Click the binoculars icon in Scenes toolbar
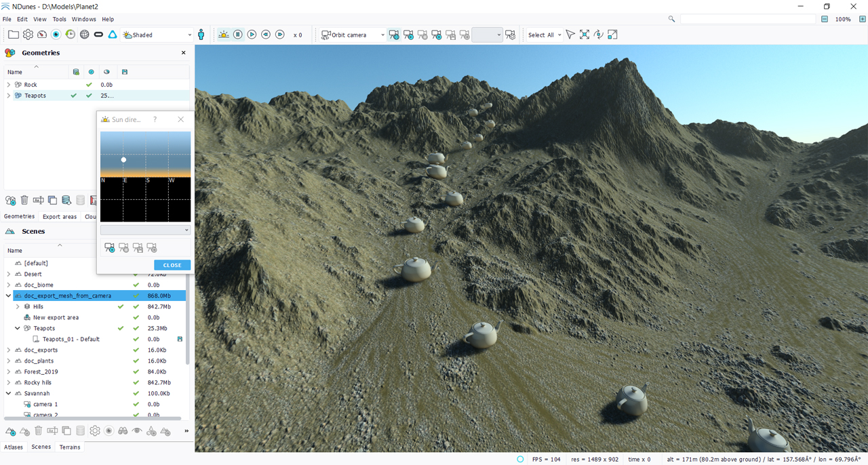The width and height of the screenshot is (868, 465). [x=123, y=431]
